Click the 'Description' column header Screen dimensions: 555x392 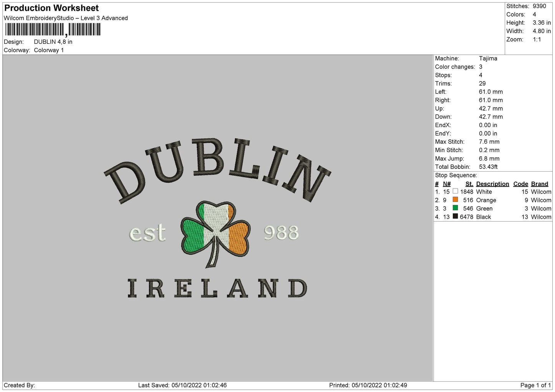click(x=492, y=184)
